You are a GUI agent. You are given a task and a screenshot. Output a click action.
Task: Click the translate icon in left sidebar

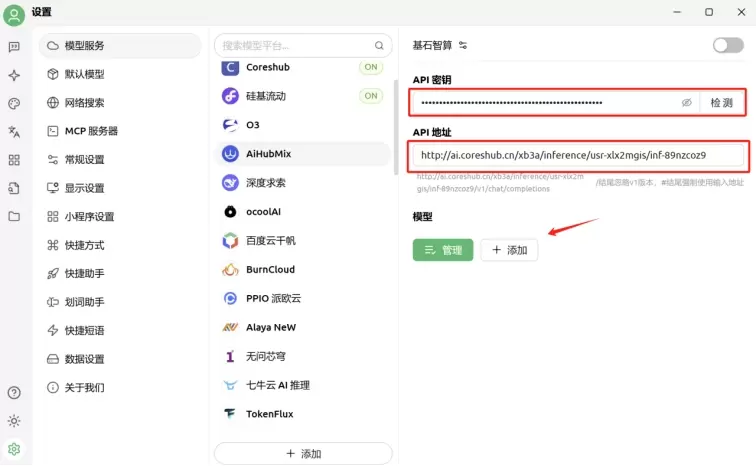pos(14,131)
